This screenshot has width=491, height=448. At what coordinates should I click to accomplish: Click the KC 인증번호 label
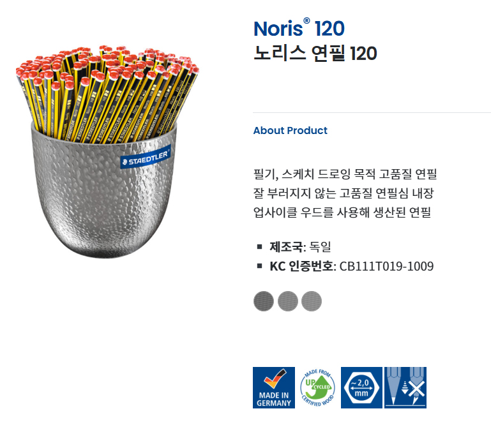click(x=301, y=266)
